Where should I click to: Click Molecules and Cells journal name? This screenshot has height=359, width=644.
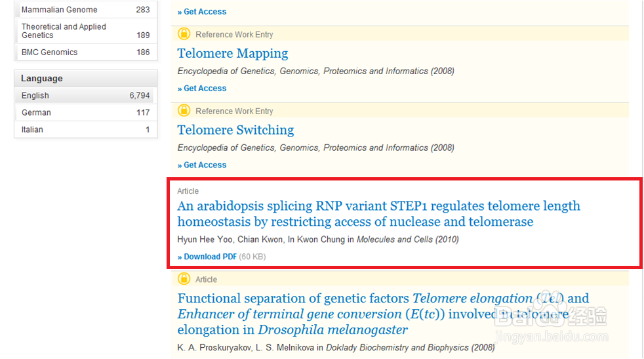(x=393, y=240)
